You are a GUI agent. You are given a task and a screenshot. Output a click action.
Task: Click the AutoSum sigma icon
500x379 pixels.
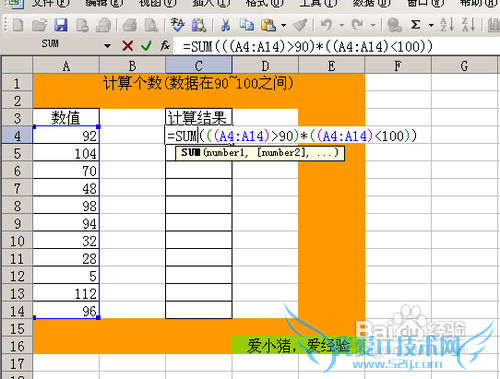pyautogui.click(x=415, y=25)
